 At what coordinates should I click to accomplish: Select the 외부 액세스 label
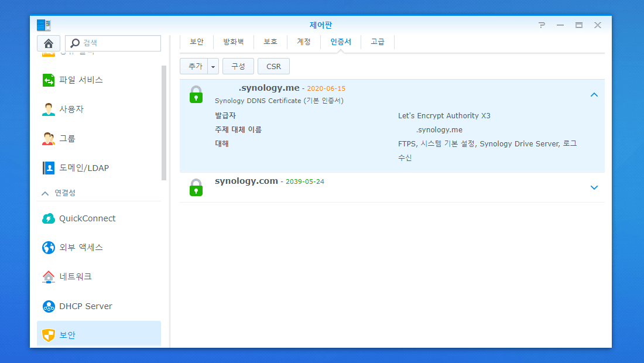click(x=81, y=248)
